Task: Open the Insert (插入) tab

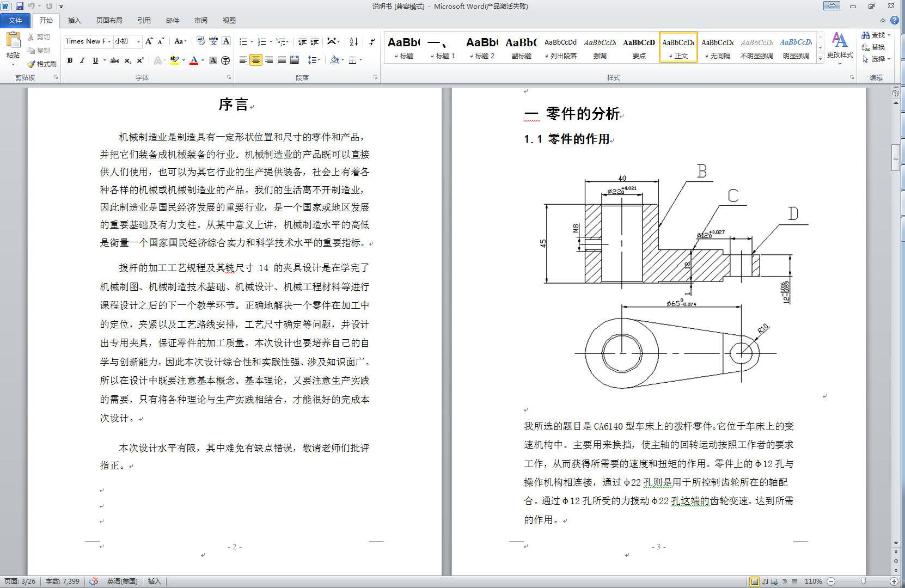Action: tap(74, 21)
